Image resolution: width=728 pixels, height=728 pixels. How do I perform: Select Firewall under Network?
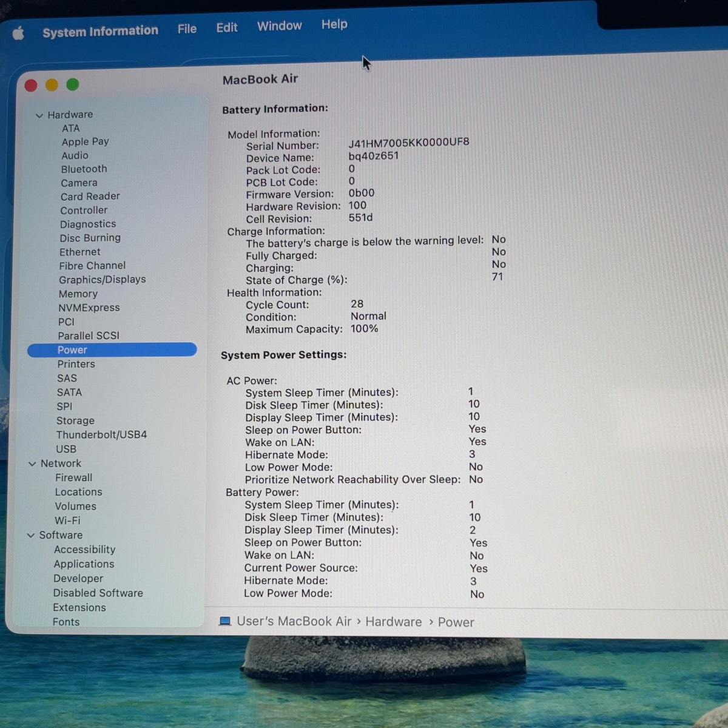point(73,477)
